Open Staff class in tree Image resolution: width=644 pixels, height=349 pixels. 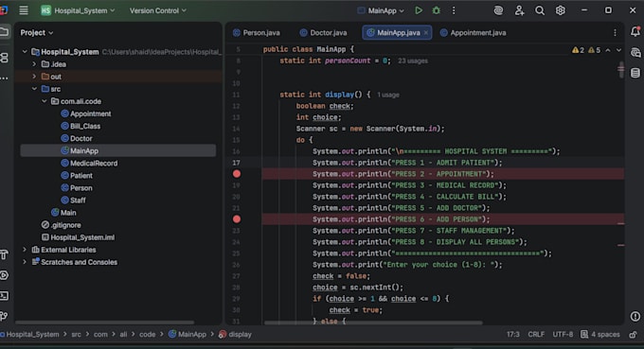tap(73, 201)
